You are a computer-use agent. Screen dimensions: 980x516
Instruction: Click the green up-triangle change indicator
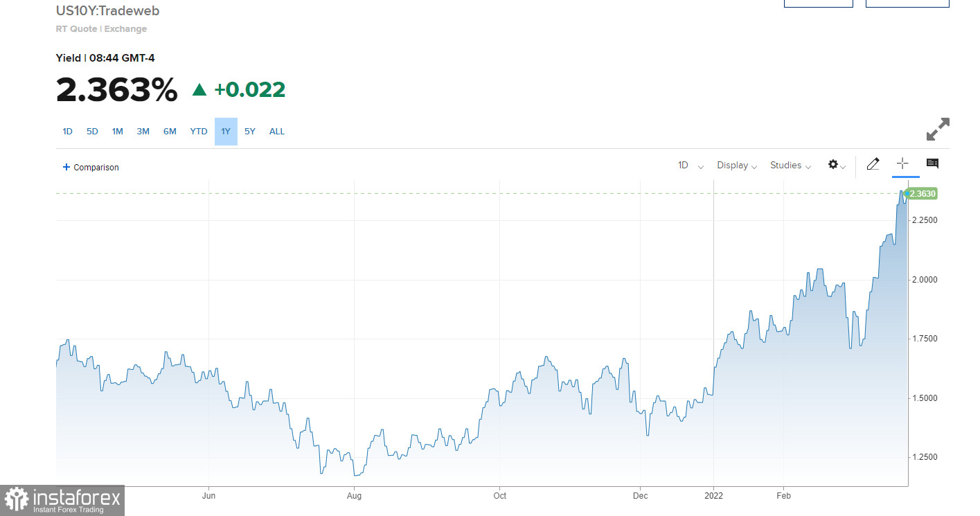[199, 89]
